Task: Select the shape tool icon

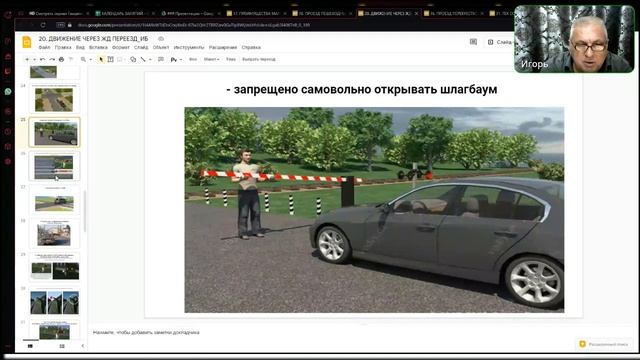Action: [x=133, y=60]
